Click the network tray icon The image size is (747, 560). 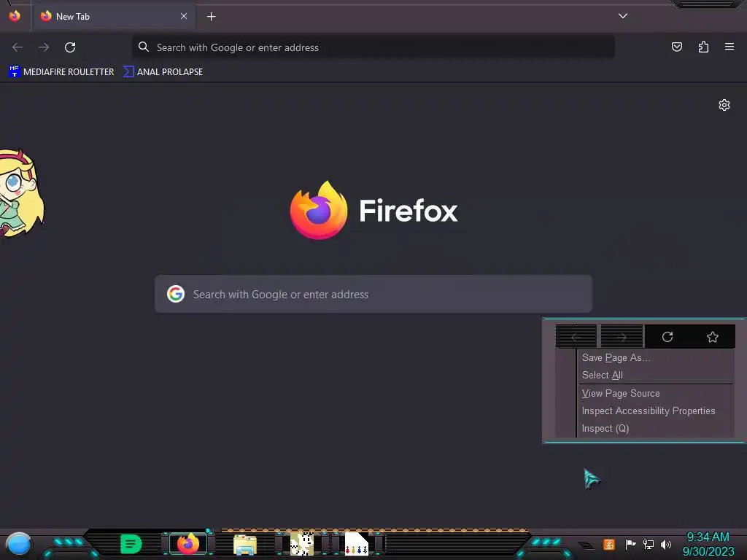click(x=649, y=544)
